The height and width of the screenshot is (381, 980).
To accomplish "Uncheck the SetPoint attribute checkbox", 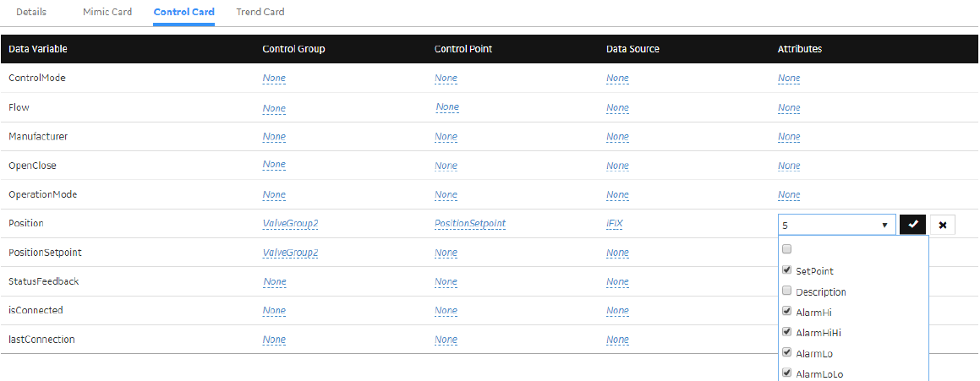I will (787, 270).
